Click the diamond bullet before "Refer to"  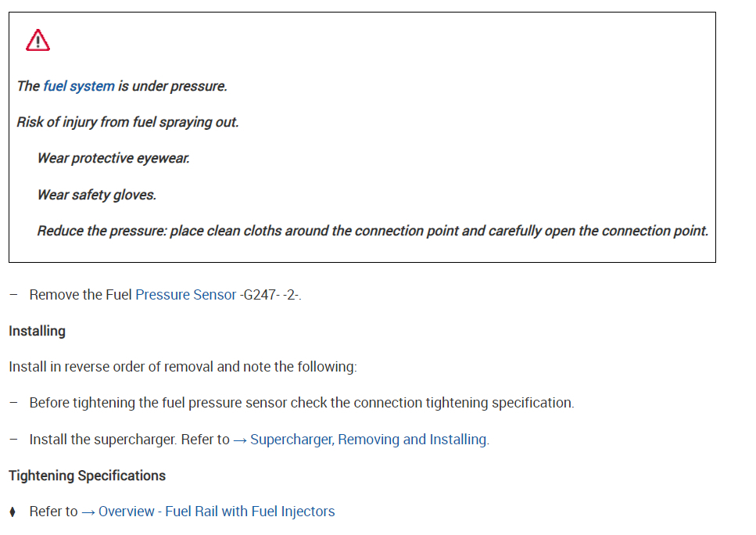13,512
